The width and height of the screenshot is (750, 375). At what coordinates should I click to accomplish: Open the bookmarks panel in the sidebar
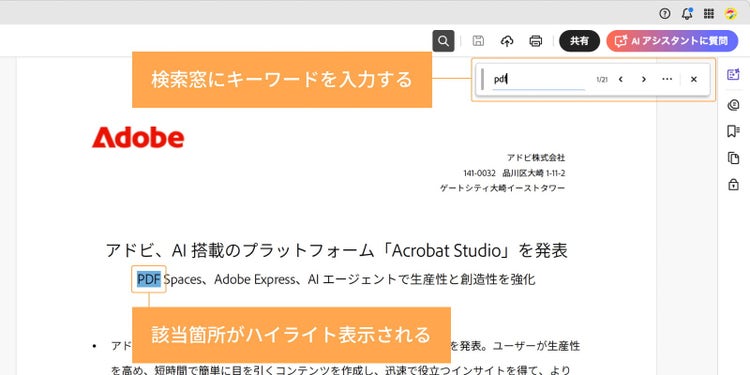(733, 132)
